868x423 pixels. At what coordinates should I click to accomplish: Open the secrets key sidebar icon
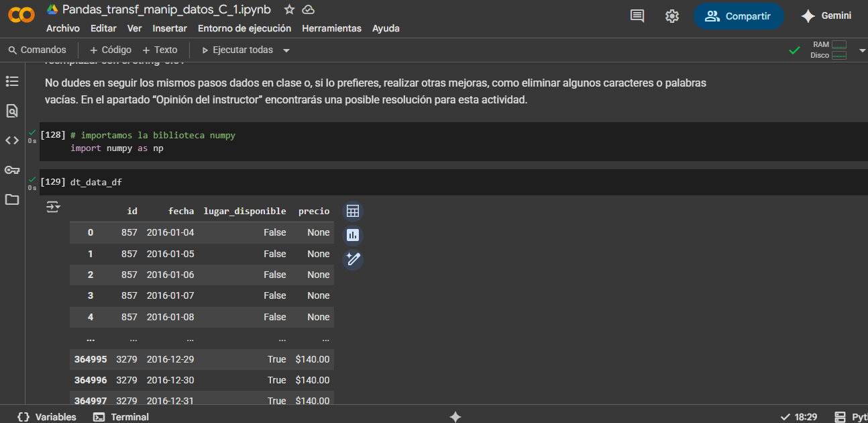click(x=12, y=170)
